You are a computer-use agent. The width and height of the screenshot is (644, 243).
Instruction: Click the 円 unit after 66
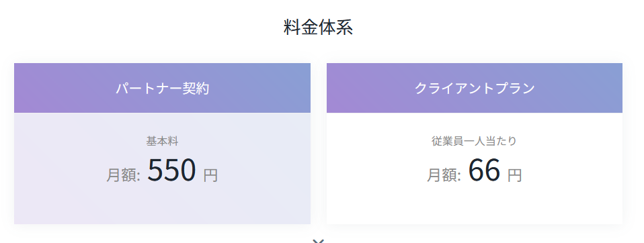515,175
